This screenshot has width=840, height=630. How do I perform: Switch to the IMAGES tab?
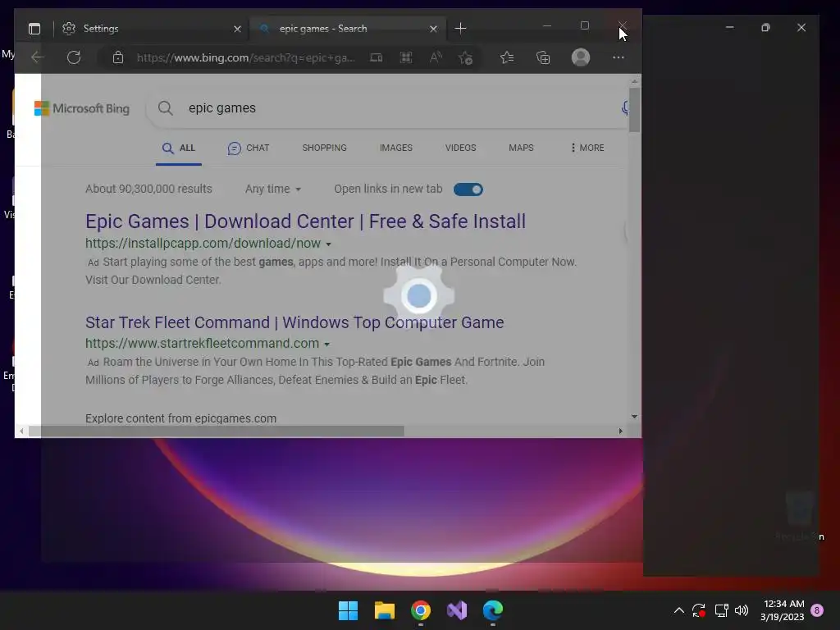396,148
